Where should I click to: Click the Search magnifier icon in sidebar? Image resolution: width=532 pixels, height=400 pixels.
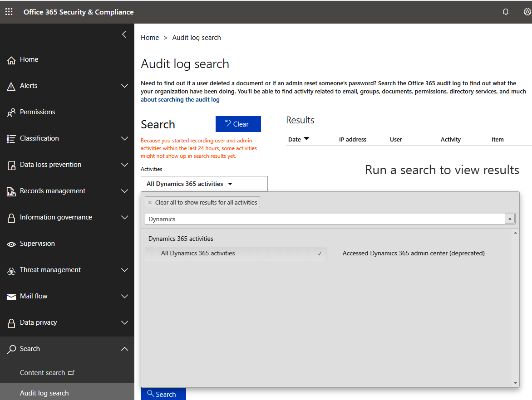[11, 350]
